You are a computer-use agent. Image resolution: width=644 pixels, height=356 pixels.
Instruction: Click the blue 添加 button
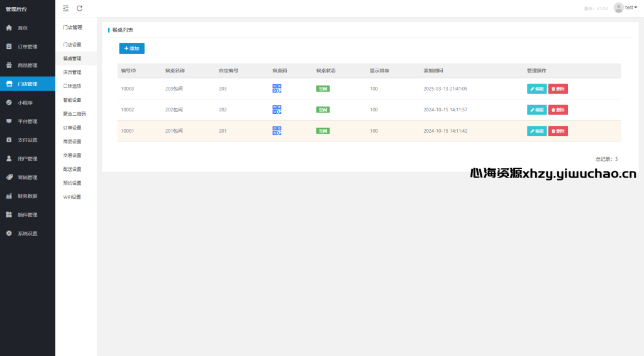click(x=132, y=48)
